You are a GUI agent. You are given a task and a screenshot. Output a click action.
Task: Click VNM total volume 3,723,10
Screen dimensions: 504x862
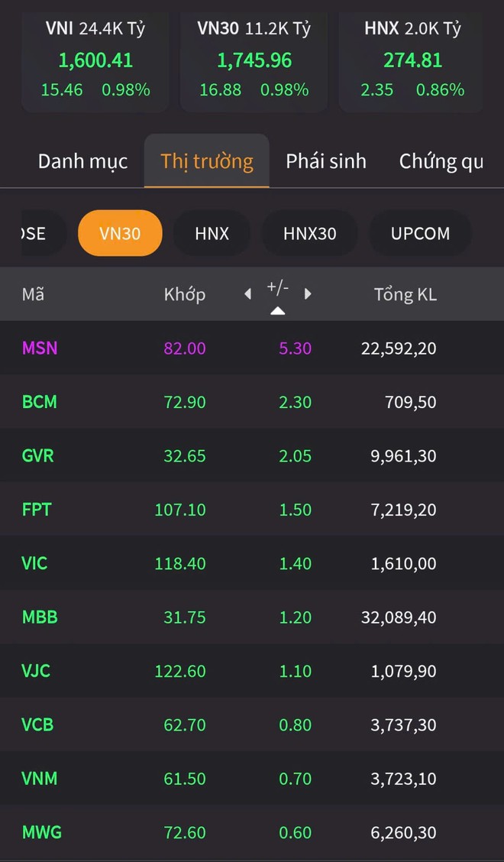pyautogui.click(x=403, y=779)
